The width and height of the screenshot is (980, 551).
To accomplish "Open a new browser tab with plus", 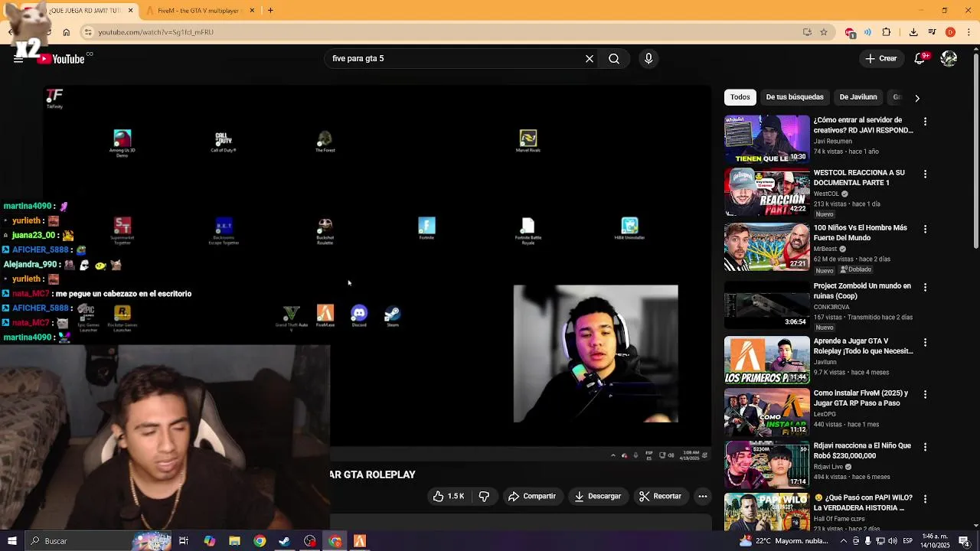I will coord(270,10).
